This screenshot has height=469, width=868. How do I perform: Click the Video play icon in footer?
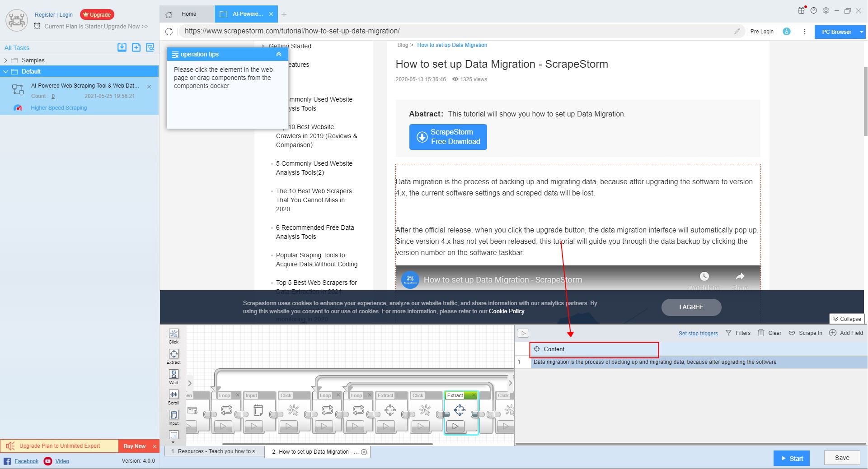coord(48,461)
